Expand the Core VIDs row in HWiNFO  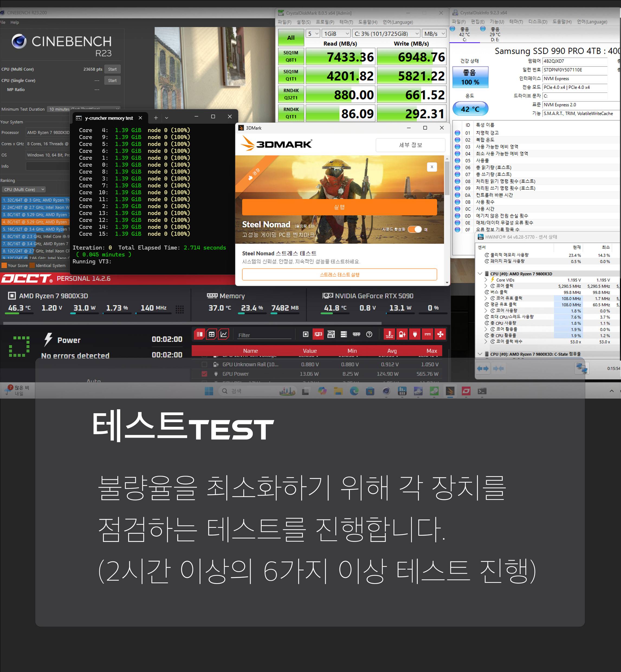(x=486, y=280)
